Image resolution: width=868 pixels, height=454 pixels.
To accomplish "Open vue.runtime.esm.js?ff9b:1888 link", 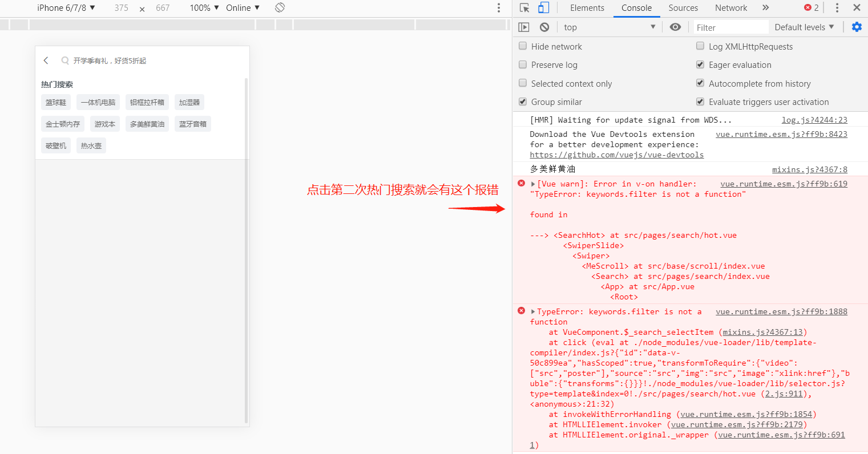I will [x=781, y=311].
